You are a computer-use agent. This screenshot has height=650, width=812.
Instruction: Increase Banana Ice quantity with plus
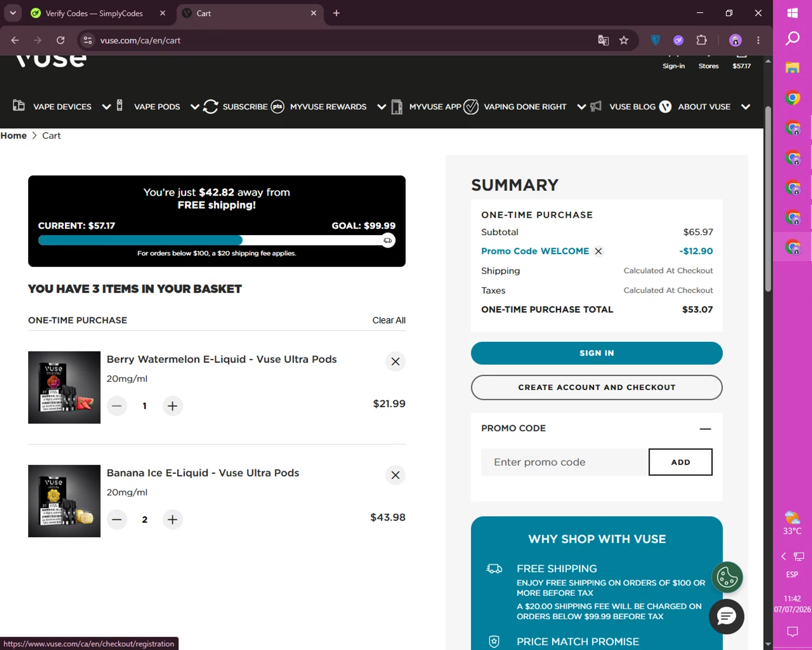pyautogui.click(x=172, y=519)
